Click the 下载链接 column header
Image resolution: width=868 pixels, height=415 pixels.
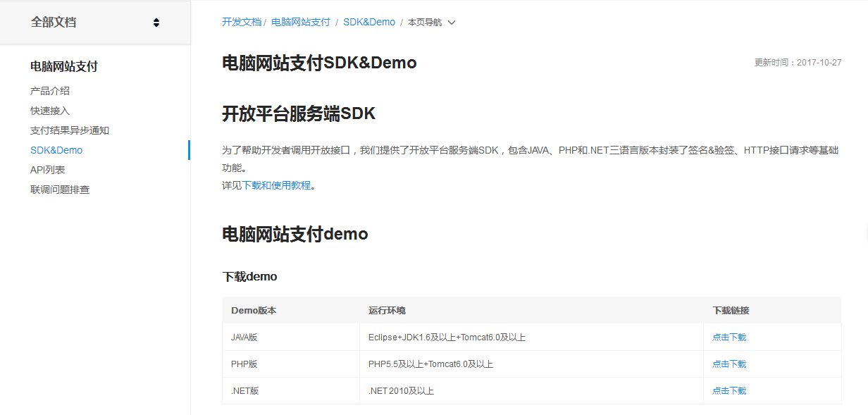731,311
